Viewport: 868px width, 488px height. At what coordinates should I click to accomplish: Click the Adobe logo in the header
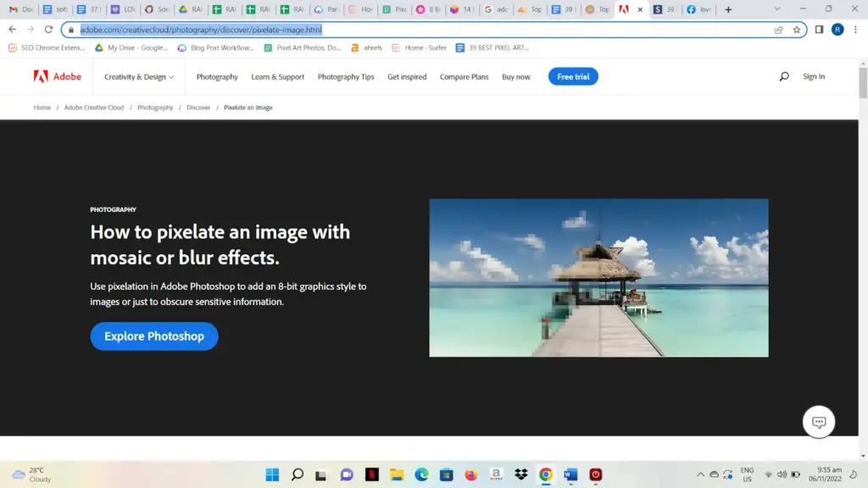click(x=57, y=76)
